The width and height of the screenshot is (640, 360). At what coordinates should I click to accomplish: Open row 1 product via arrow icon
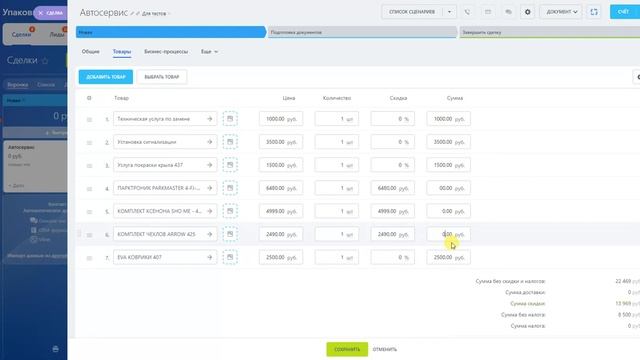209,119
